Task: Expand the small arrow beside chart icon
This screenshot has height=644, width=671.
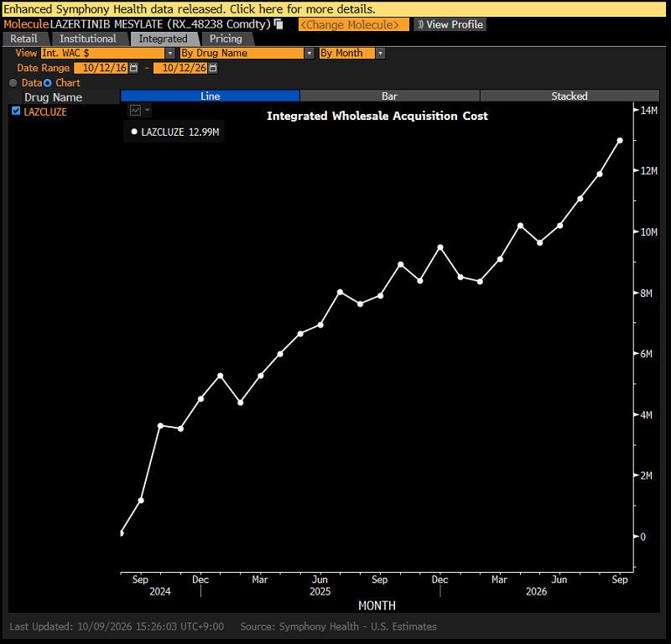Action: [148, 111]
